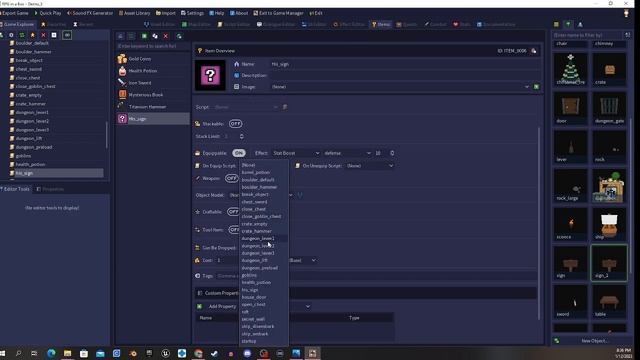
Task: Click Exit to Game Manager
Action: [x=278, y=13]
